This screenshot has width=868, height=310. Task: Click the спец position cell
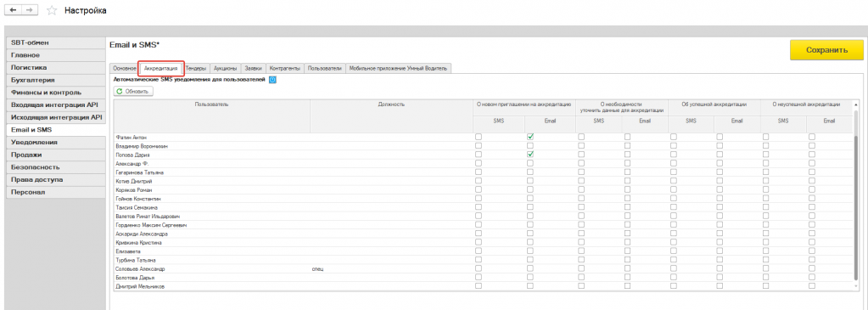(x=392, y=268)
